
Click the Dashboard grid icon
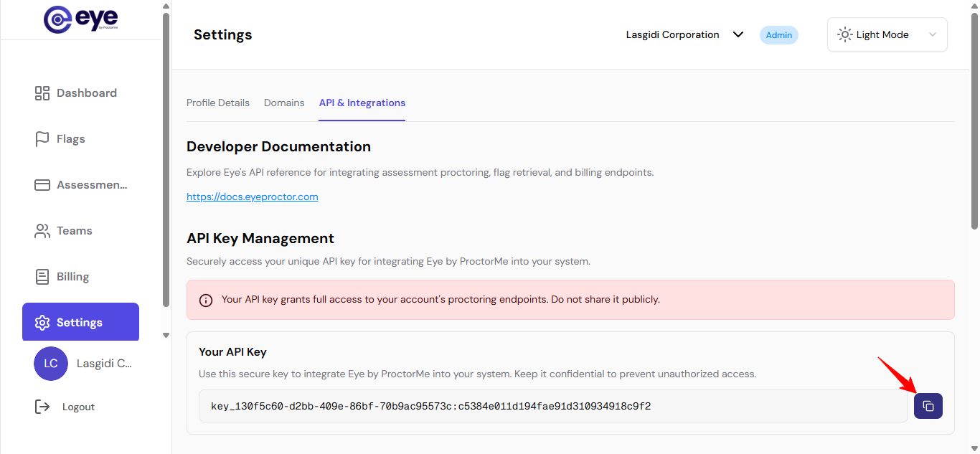coord(42,93)
